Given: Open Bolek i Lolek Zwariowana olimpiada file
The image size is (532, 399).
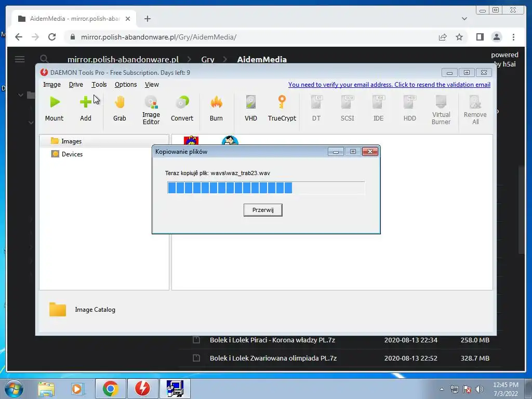Looking at the screenshot, I should [x=273, y=358].
